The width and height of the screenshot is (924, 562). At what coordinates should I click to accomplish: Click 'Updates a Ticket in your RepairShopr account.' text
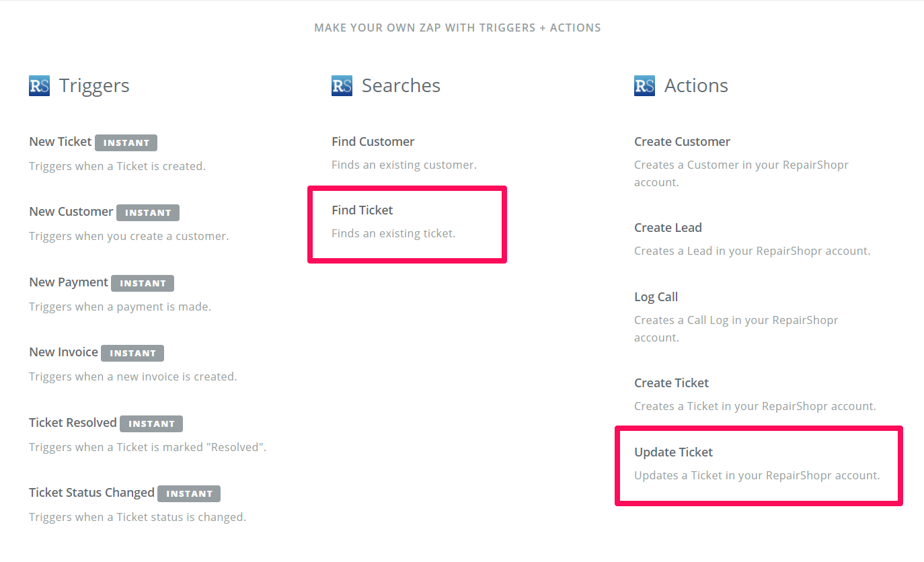click(x=757, y=475)
